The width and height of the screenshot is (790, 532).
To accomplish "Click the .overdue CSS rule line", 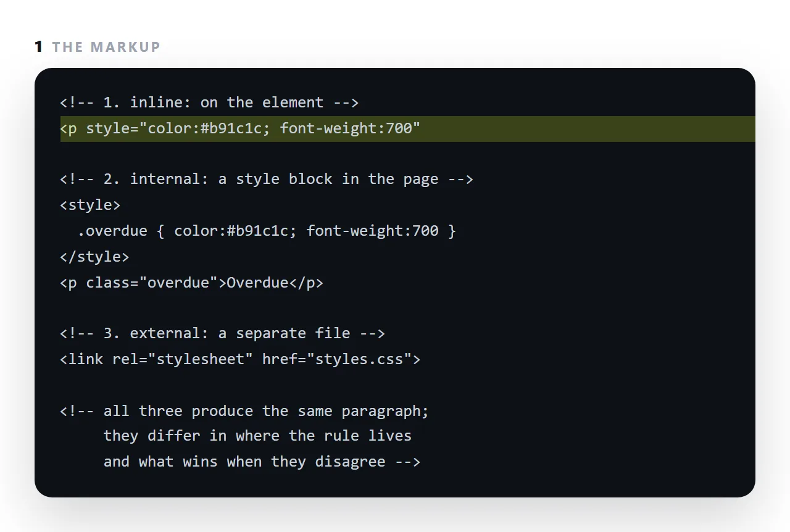I will point(267,231).
